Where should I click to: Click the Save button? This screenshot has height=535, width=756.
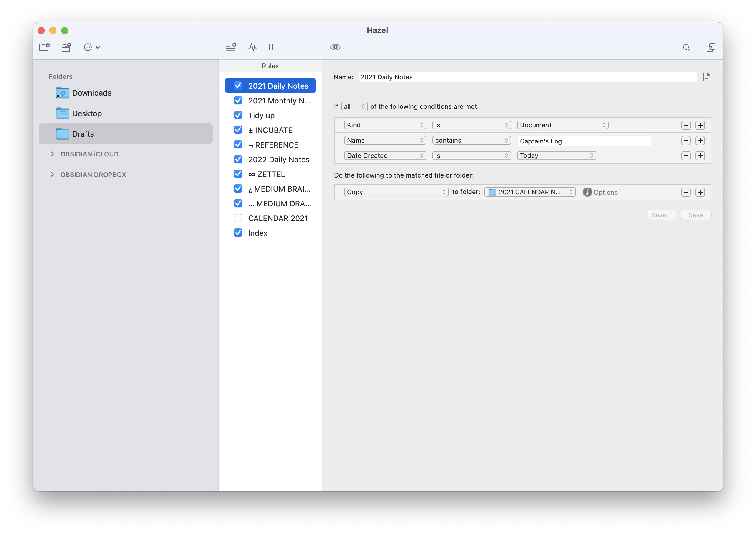[x=696, y=215]
